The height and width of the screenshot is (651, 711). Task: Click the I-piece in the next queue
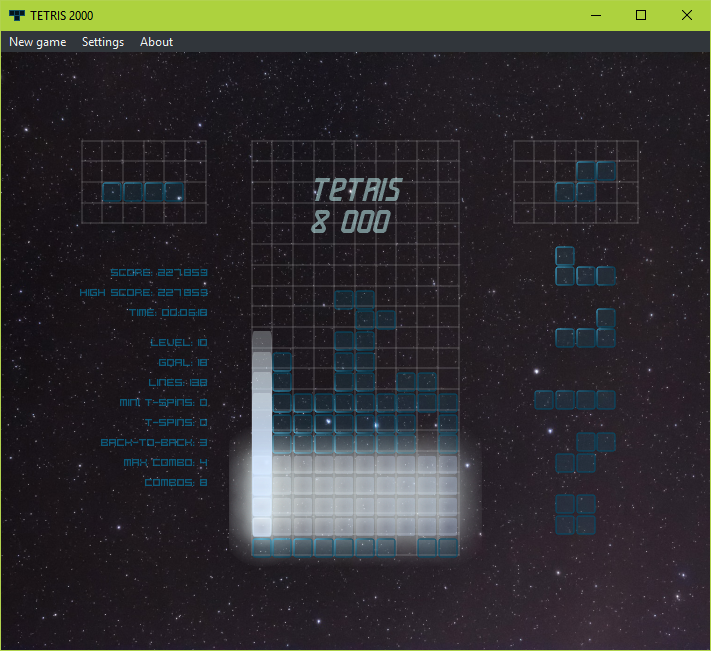pyautogui.click(x=575, y=400)
